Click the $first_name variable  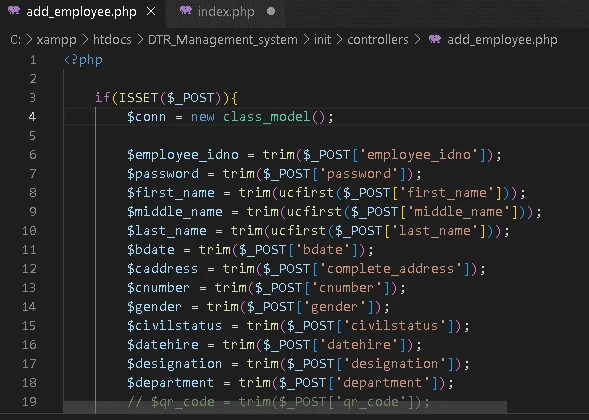(x=171, y=193)
